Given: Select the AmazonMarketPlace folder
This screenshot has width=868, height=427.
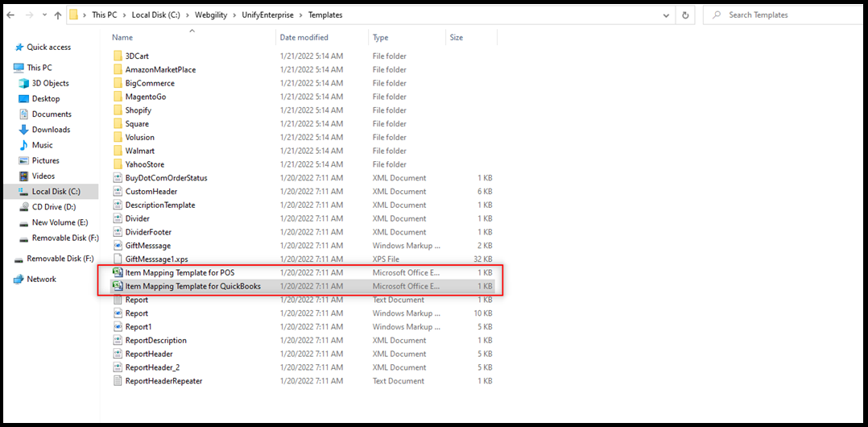Looking at the screenshot, I should 159,69.
